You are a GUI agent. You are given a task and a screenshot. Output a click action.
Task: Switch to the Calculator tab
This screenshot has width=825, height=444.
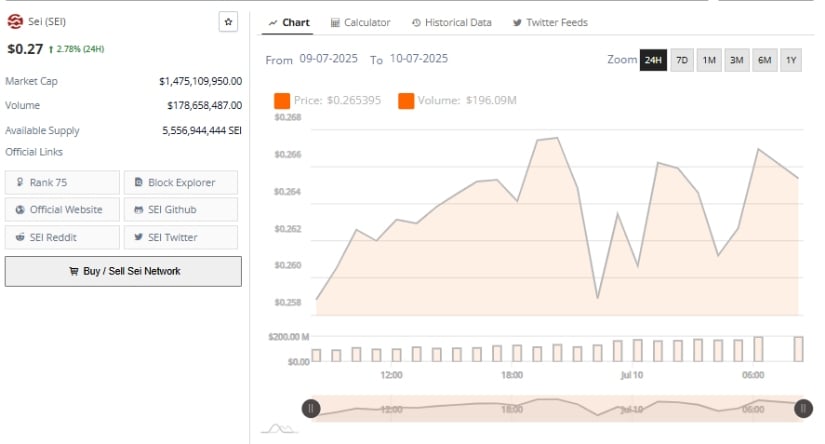(x=360, y=23)
